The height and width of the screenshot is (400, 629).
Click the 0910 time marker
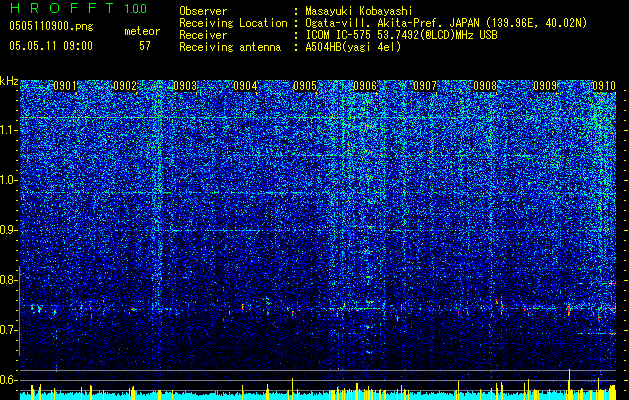pos(604,86)
